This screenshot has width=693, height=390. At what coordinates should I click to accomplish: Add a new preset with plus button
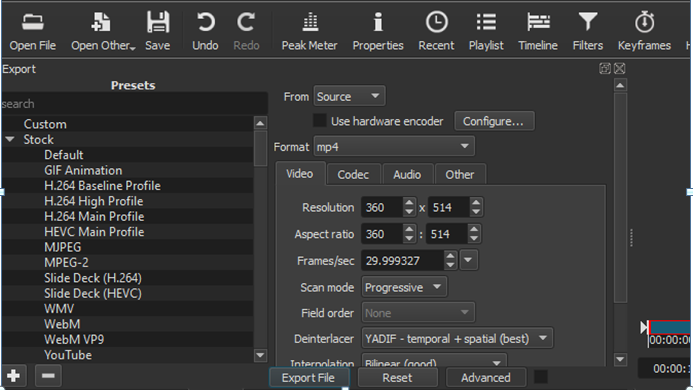pyautogui.click(x=14, y=376)
